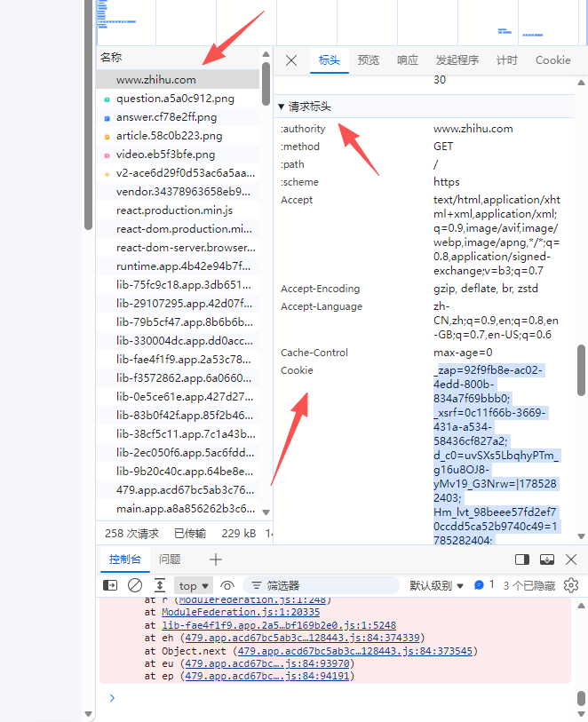Clear the console with the ban icon
The height and width of the screenshot is (722, 588).
pyautogui.click(x=135, y=585)
